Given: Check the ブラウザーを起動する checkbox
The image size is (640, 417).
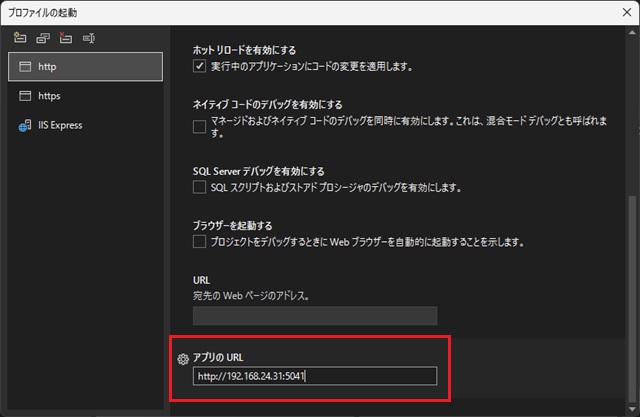Looking at the screenshot, I should 199,242.
